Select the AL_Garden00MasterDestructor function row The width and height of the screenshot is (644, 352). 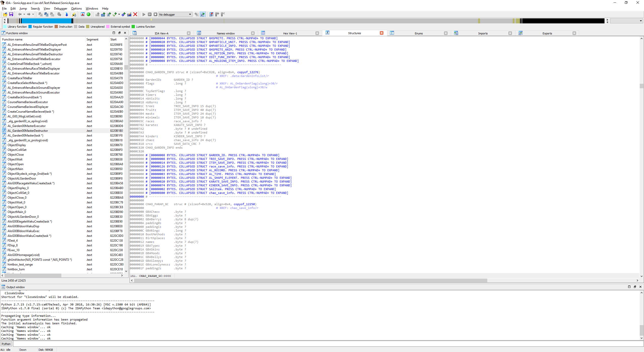[x=63, y=131]
